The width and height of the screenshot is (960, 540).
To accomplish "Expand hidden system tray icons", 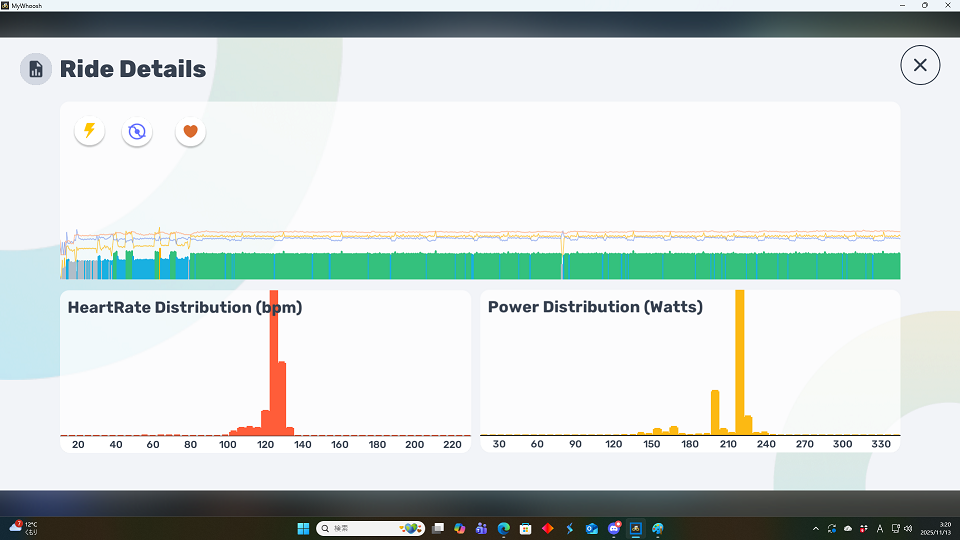I will (x=816, y=528).
